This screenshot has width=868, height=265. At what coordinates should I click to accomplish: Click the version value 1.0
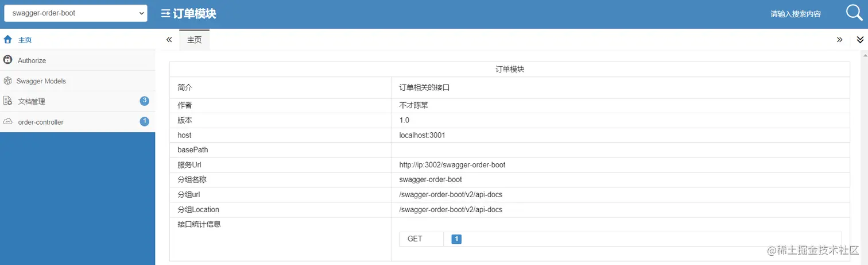point(404,120)
